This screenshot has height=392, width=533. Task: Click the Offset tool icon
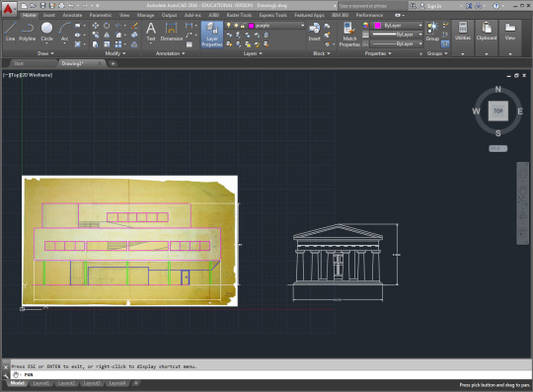134,44
